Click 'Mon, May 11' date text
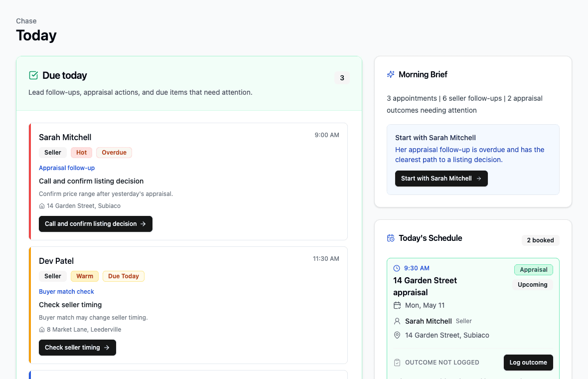Viewport: 588px width, 379px height. pos(425,306)
